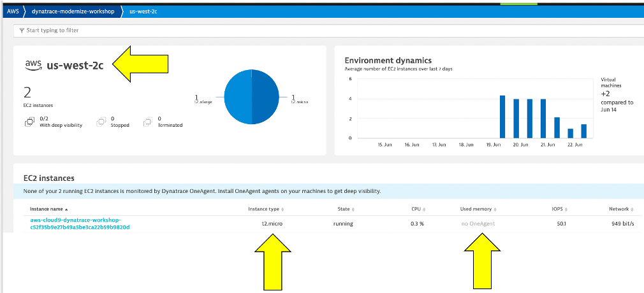Click the Terminated instances icon
Viewport: 644px width, 293px height.
[x=147, y=122]
